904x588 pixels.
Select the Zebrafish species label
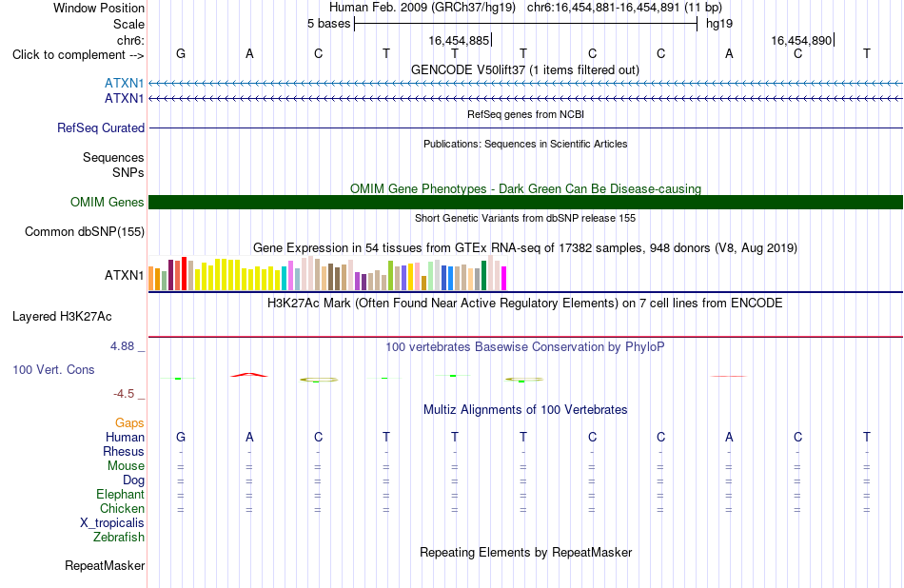coord(119,538)
